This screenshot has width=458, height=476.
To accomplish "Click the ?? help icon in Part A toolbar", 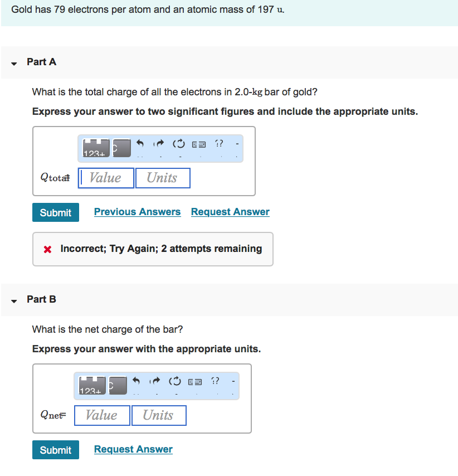I will click(218, 144).
